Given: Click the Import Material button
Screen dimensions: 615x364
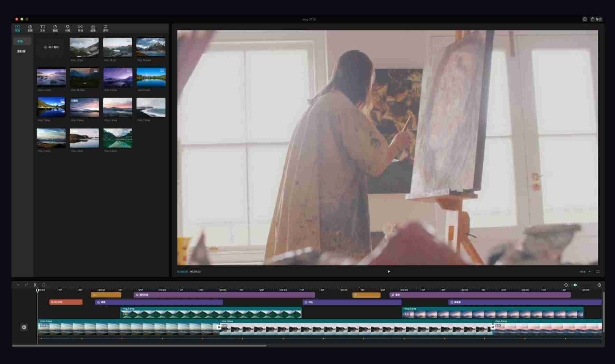Looking at the screenshot, I should click(51, 47).
